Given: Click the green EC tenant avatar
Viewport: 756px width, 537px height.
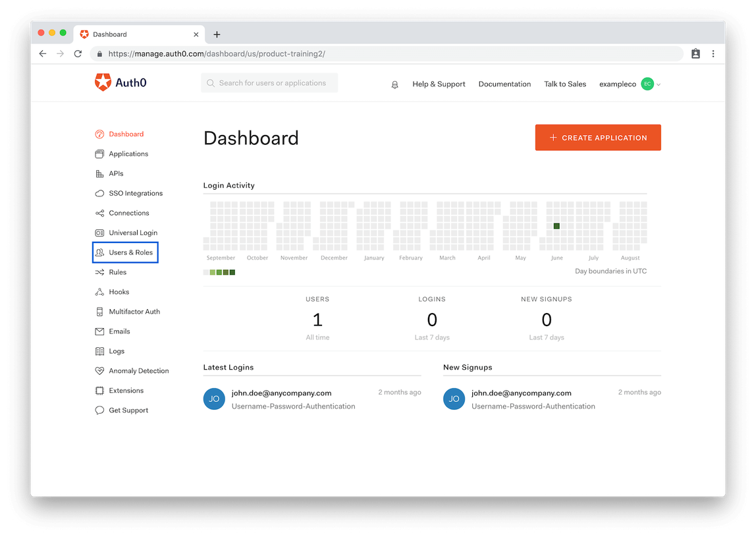Looking at the screenshot, I should (647, 84).
